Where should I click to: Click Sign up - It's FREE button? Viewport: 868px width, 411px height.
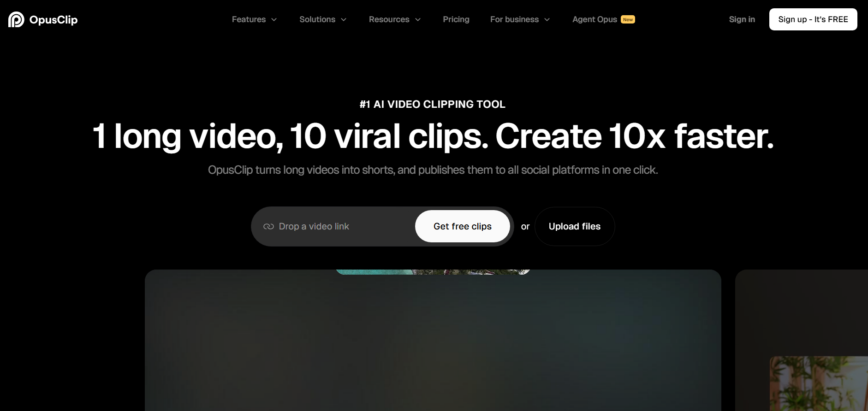[813, 19]
